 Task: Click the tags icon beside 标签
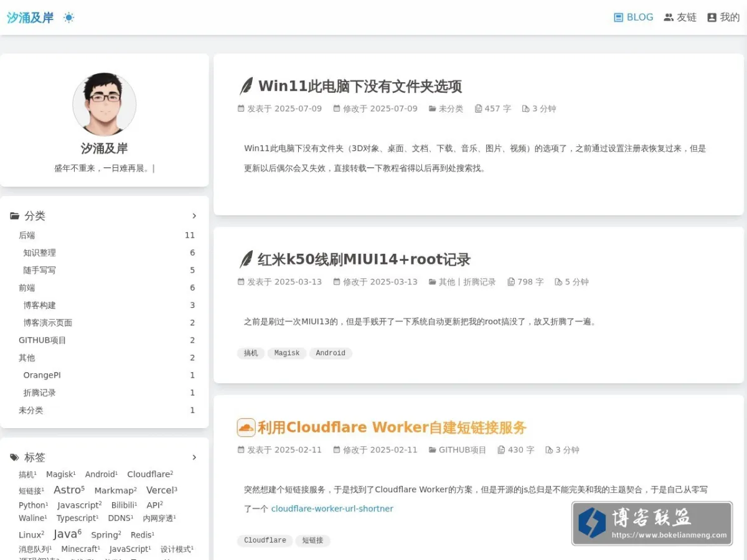pyautogui.click(x=15, y=457)
